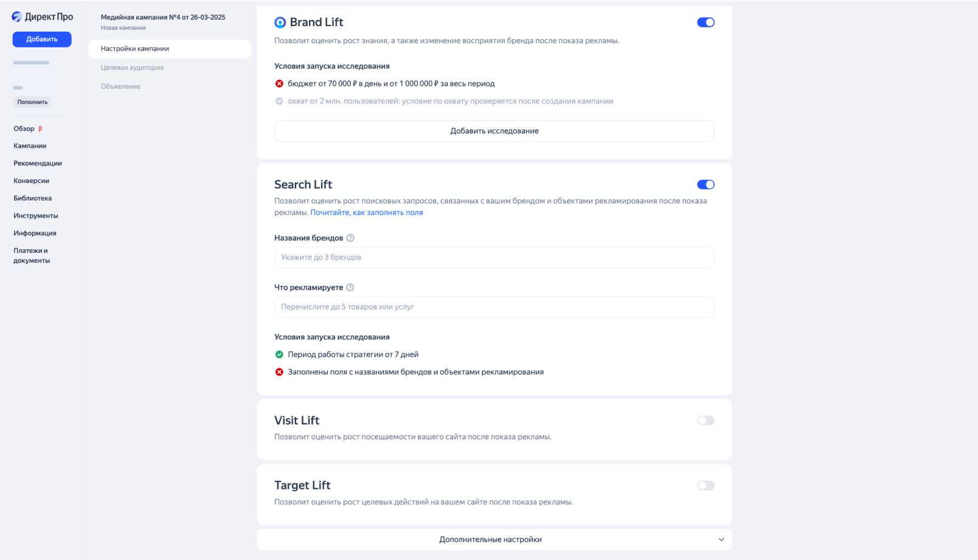The width and height of the screenshot is (978, 560).
Task: Click green check icon for strategy period
Action: point(279,354)
